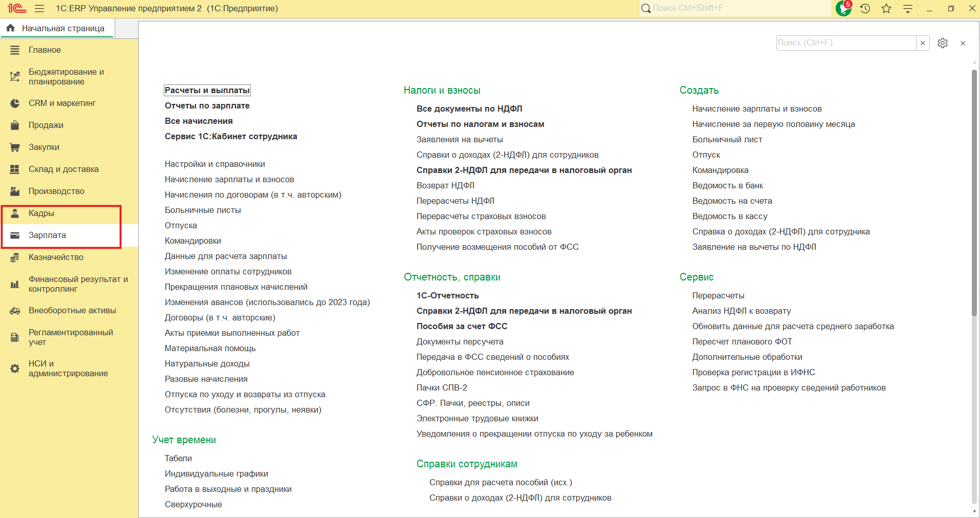
Task: Open notifications bell with badge 5
Action: pos(843,8)
